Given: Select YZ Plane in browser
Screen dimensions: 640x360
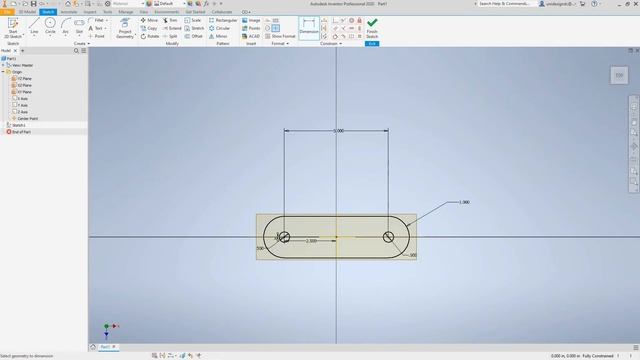Looking at the screenshot, I should [22, 78].
